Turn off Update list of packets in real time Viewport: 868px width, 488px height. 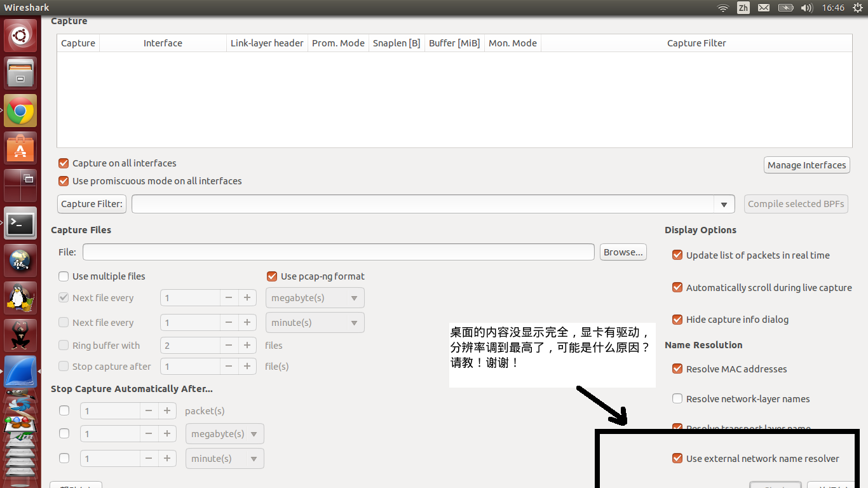(677, 255)
